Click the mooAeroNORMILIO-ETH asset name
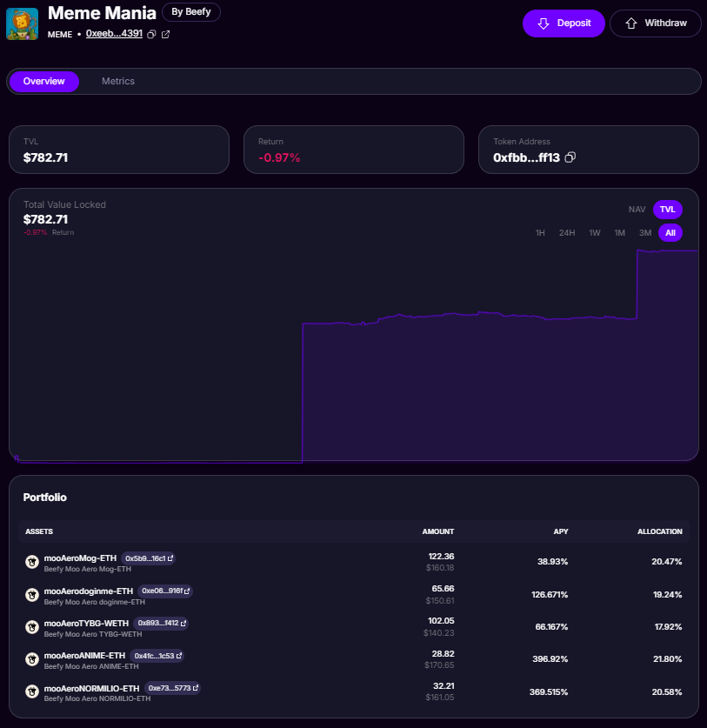707x728 pixels. click(x=92, y=688)
